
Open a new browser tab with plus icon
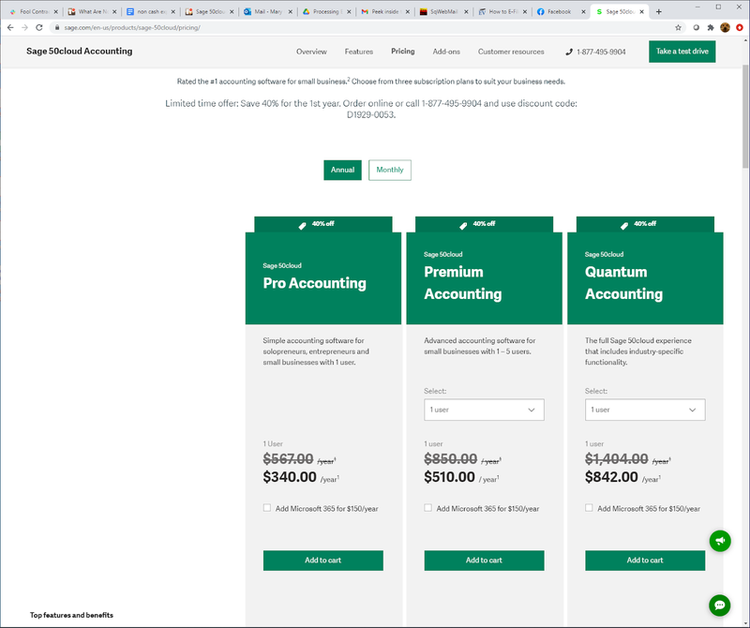point(659,11)
